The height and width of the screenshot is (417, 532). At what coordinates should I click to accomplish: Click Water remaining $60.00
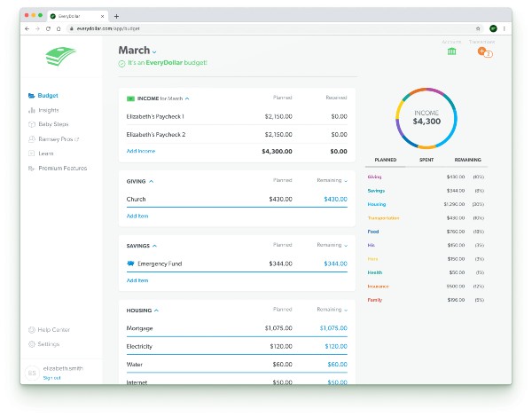337,365
